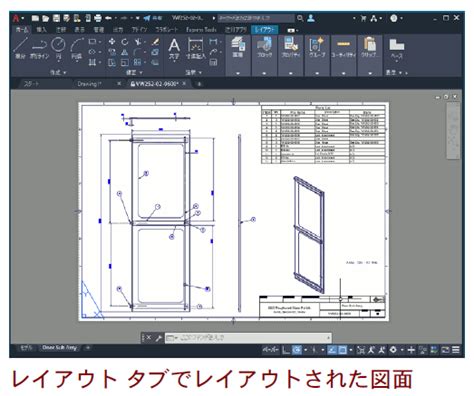474x396 pixels.
Task: Select the Arc (円弧) tool
Action: (x=77, y=48)
